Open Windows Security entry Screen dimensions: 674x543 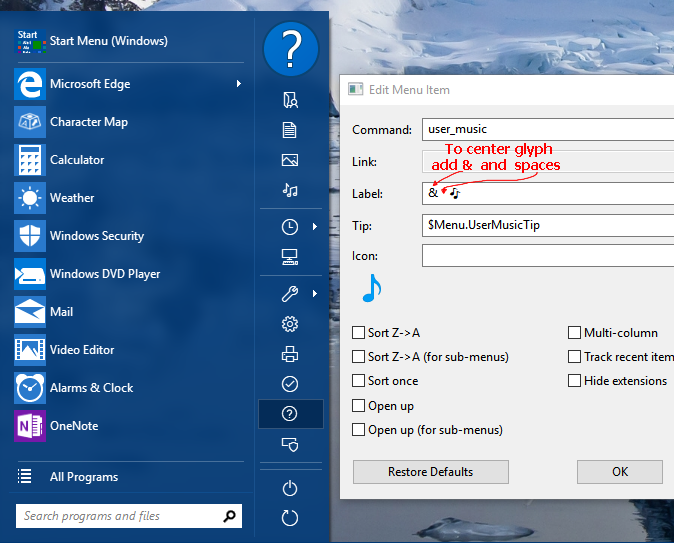129,236
